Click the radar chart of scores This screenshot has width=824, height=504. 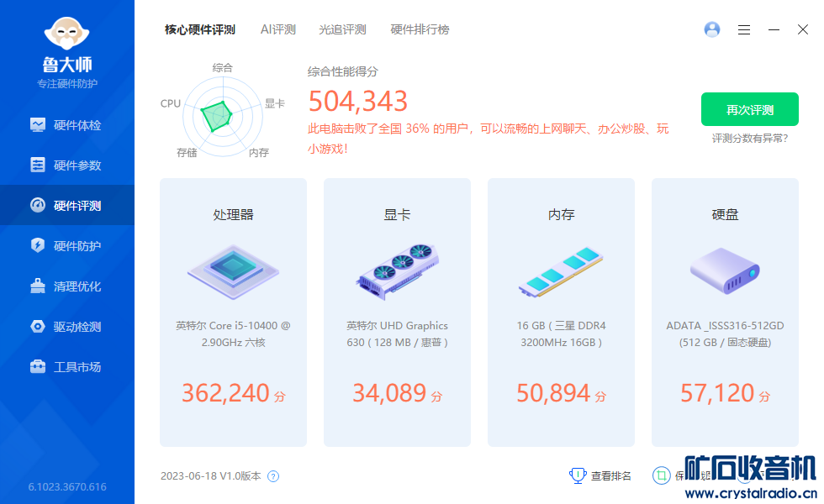click(x=223, y=117)
